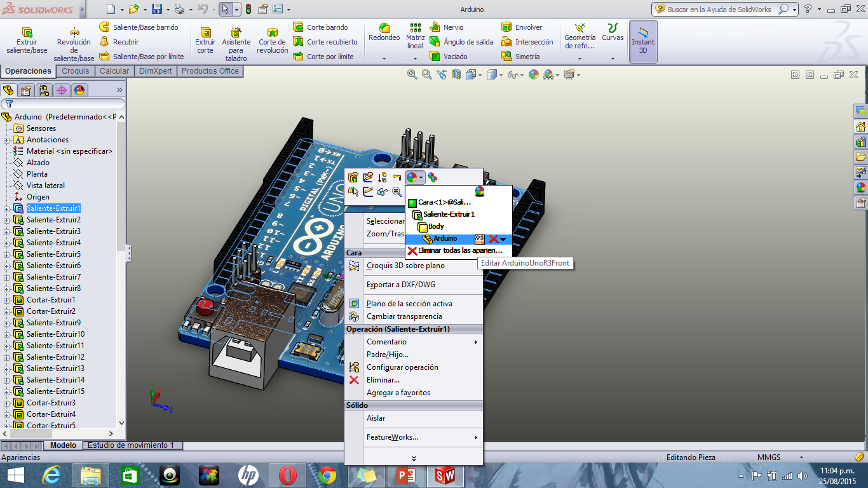Open the FeatureManager design tree tab

pyautogui.click(x=9, y=90)
